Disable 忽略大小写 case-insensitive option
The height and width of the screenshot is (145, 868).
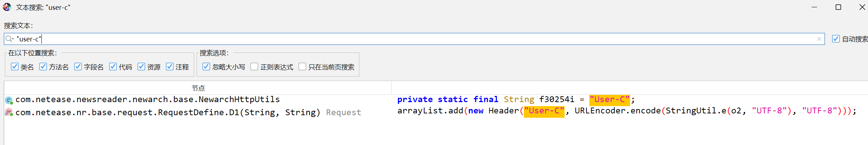[206, 67]
